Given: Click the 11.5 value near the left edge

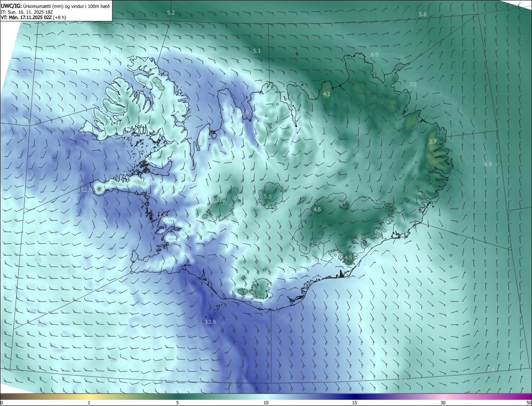Looking at the screenshot, I should pyautogui.click(x=24, y=72).
